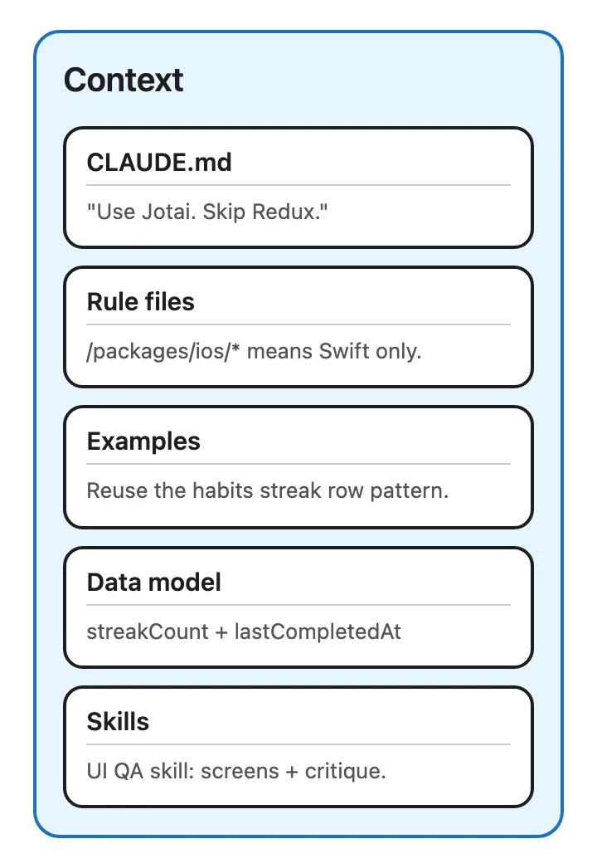The width and height of the screenshot is (597, 868).
Task: Open the Rule files card
Action: pyautogui.click(x=298, y=327)
